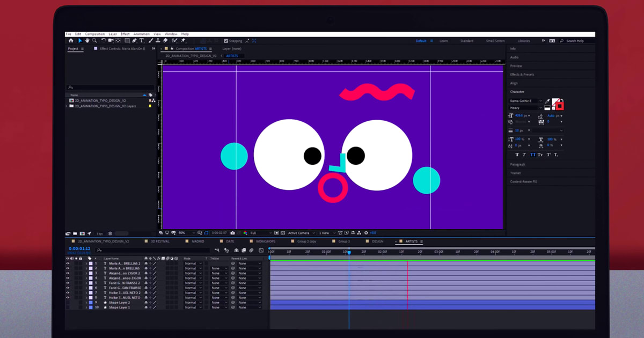Enable faux bold in the Character panel
The image size is (644, 338).
point(517,155)
